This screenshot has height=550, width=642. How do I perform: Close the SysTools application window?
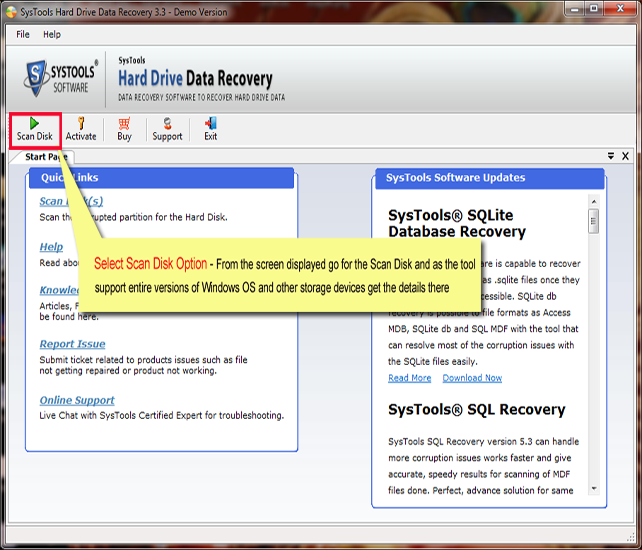(620, 9)
